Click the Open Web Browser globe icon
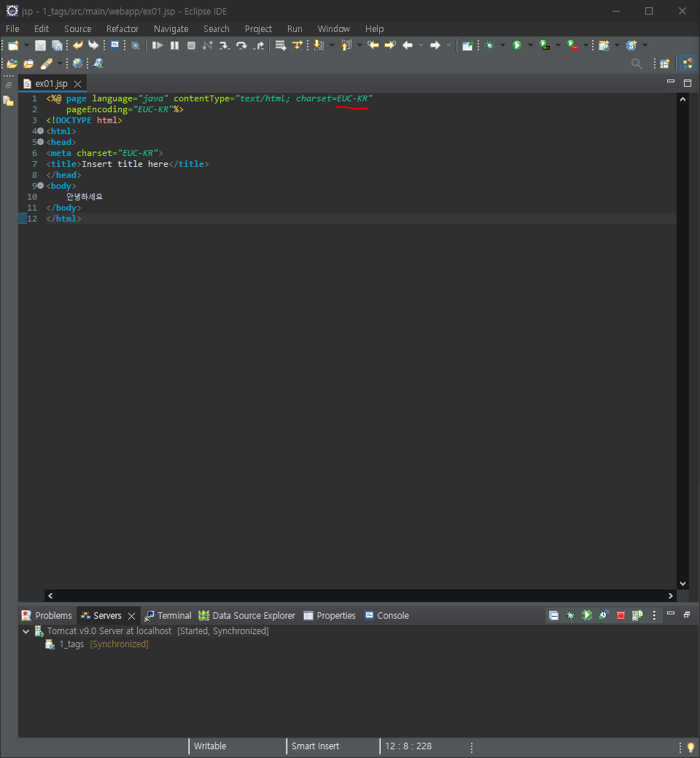This screenshot has height=758, width=700. [77, 63]
